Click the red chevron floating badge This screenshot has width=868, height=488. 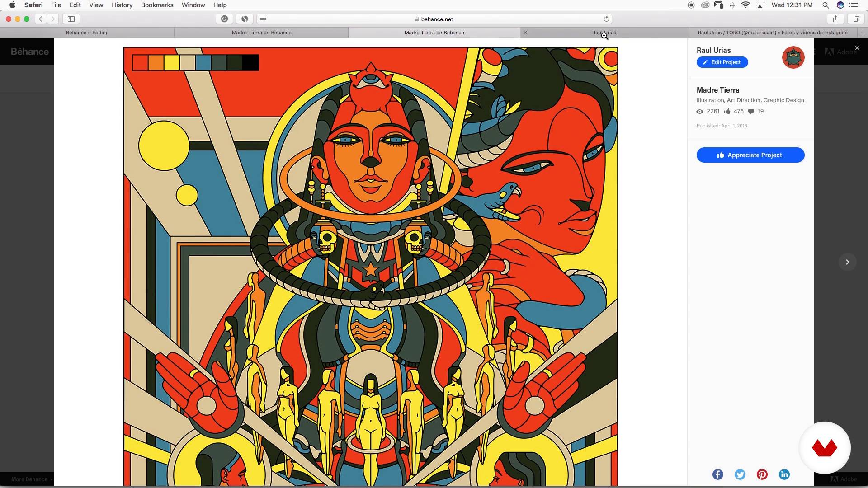point(825,448)
